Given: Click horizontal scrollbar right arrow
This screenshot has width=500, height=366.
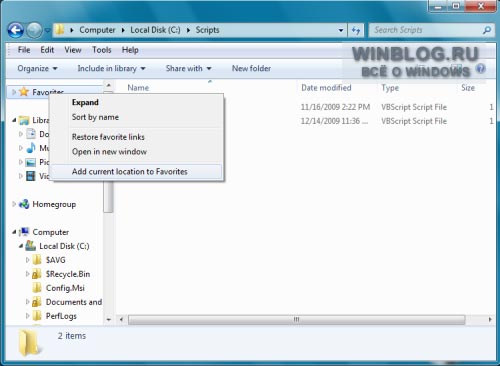Looking at the screenshot, I should tap(490, 319).
